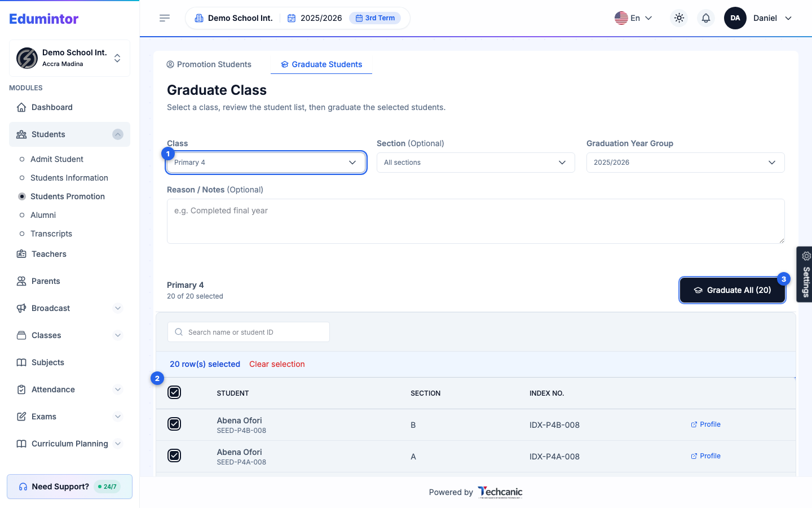812x508 pixels.
Task: Open Admit Student menu item
Action: click(x=57, y=159)
